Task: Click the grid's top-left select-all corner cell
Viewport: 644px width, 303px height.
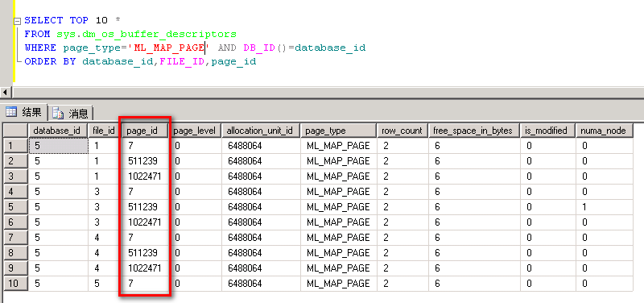Action: [15, 131]
